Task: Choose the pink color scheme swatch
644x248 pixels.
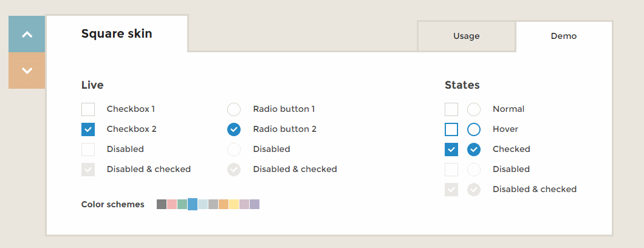Action: coord(172,204)
